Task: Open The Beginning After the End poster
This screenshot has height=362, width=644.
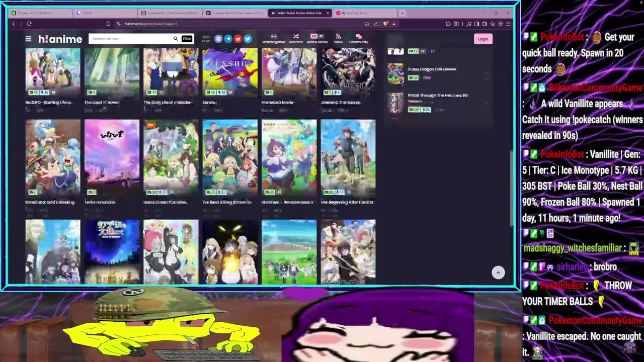Action: click(348, 158)
